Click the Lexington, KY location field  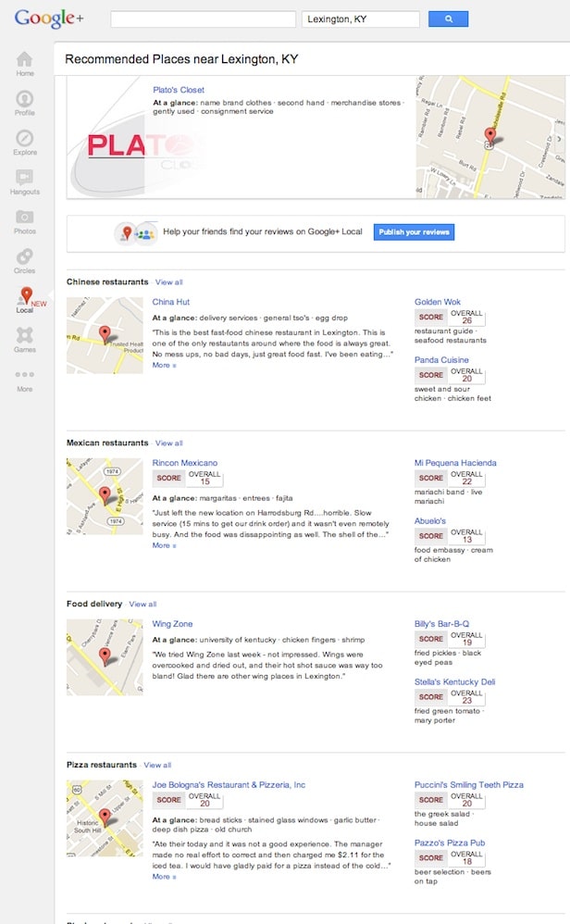pos(361,19)
